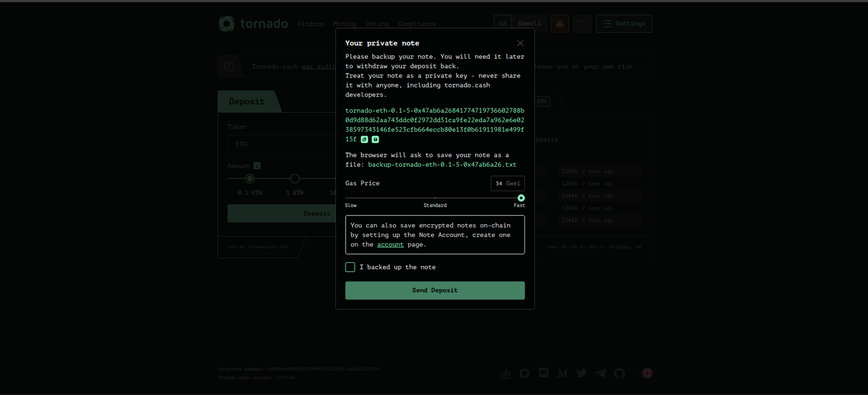The image size is (868, 395).
Task: Click the Amount info icon
Action: click(257, 166)
